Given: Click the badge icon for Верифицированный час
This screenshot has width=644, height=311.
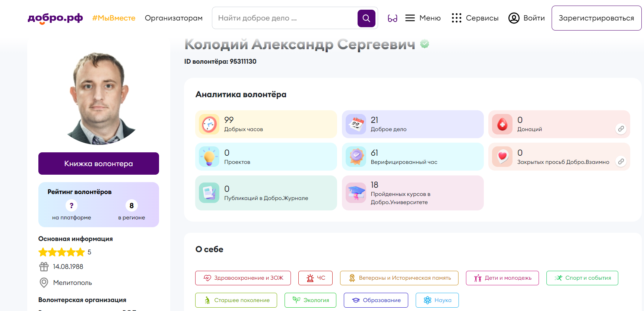Looking at the screenshot, I should 356,156.
